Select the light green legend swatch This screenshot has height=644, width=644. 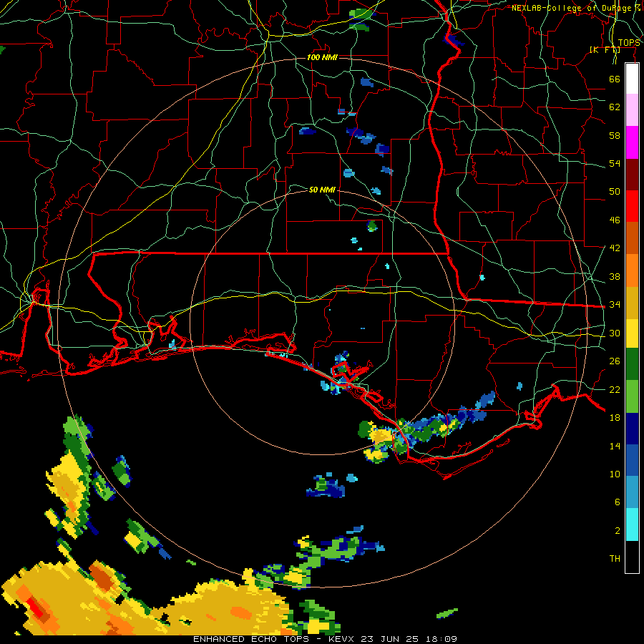[632, 396]
